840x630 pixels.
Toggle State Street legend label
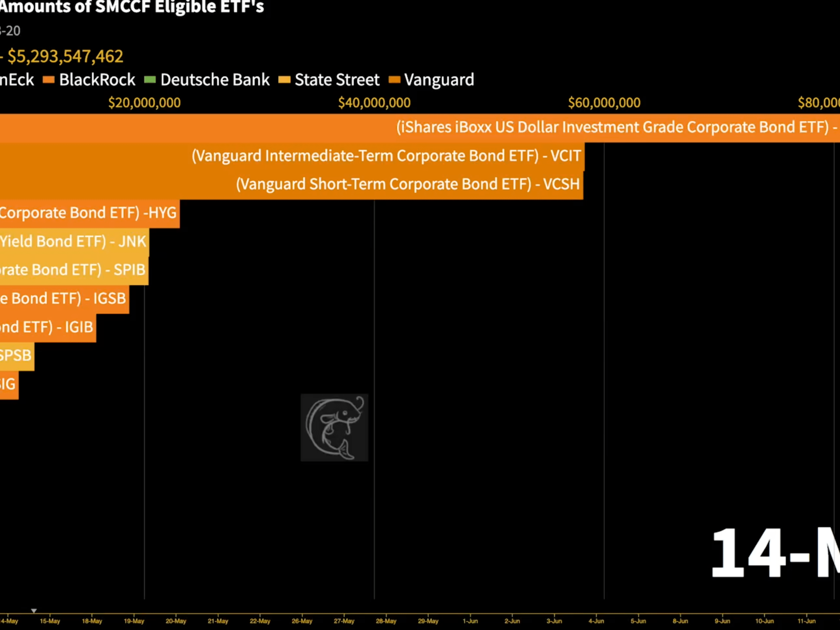[337, 80]
